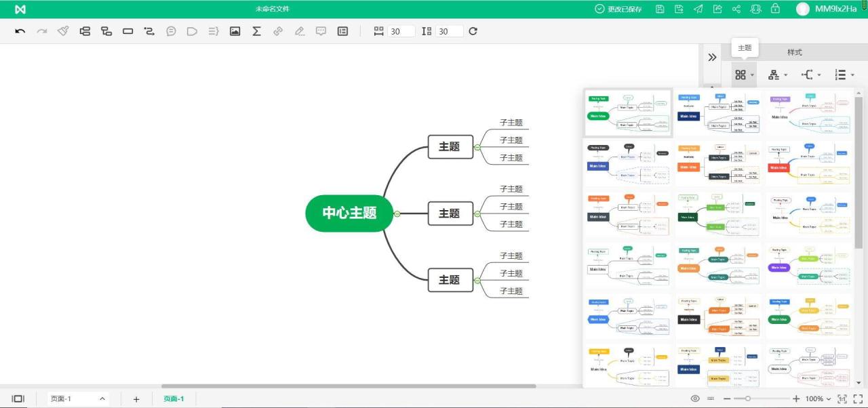Click the refresh layout icon

click(x=473, y=31)
